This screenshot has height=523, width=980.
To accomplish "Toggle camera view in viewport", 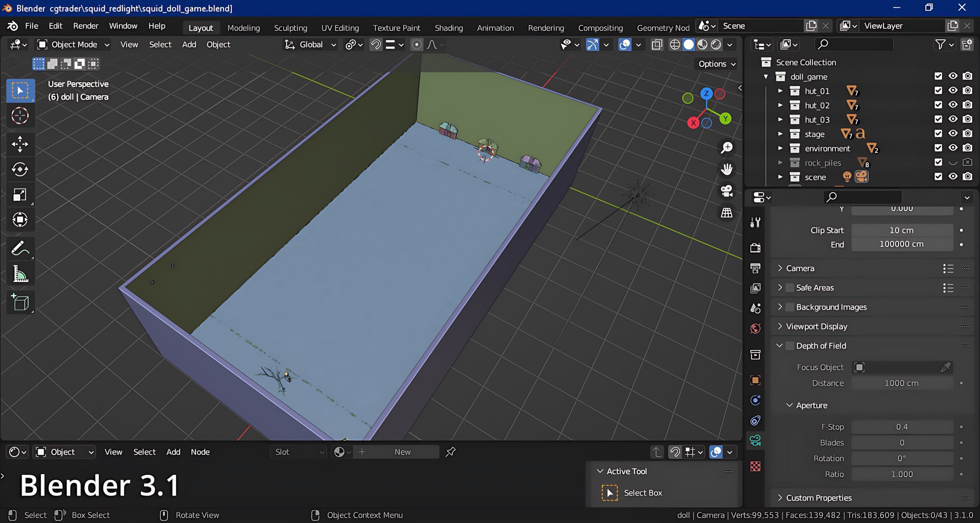I will click(727, 191).
